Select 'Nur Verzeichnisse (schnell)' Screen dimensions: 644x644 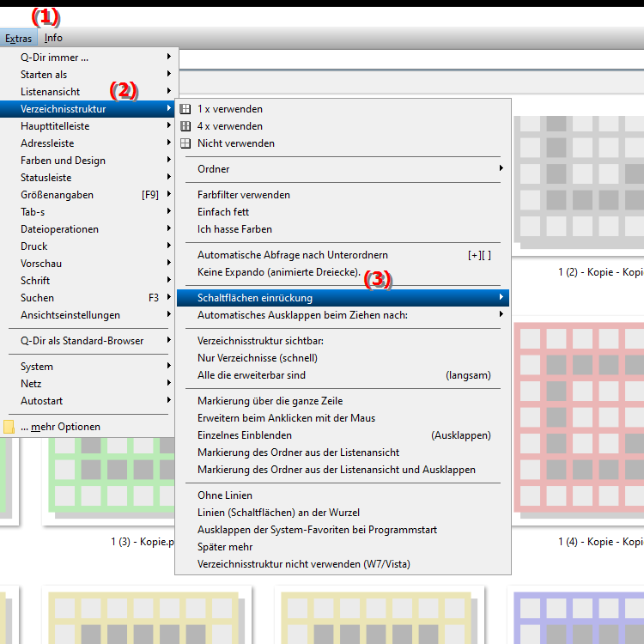coord(343,358)
